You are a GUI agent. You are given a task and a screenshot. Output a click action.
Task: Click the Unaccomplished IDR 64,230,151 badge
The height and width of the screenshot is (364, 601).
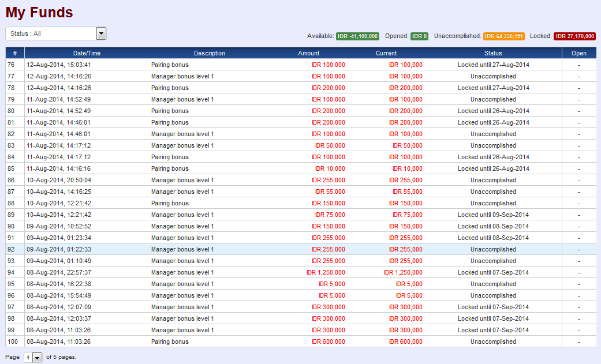(503, 36)
